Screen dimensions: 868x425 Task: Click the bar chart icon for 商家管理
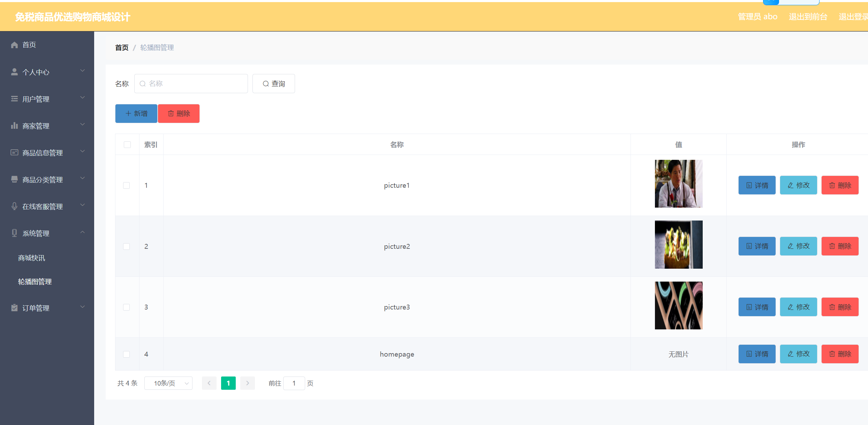click(14, 126)
